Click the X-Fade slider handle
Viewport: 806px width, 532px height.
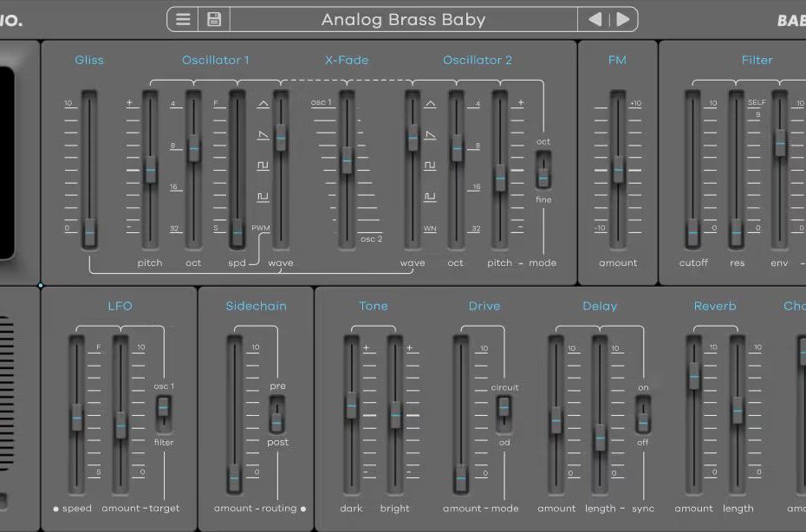[x=347, y=161]
